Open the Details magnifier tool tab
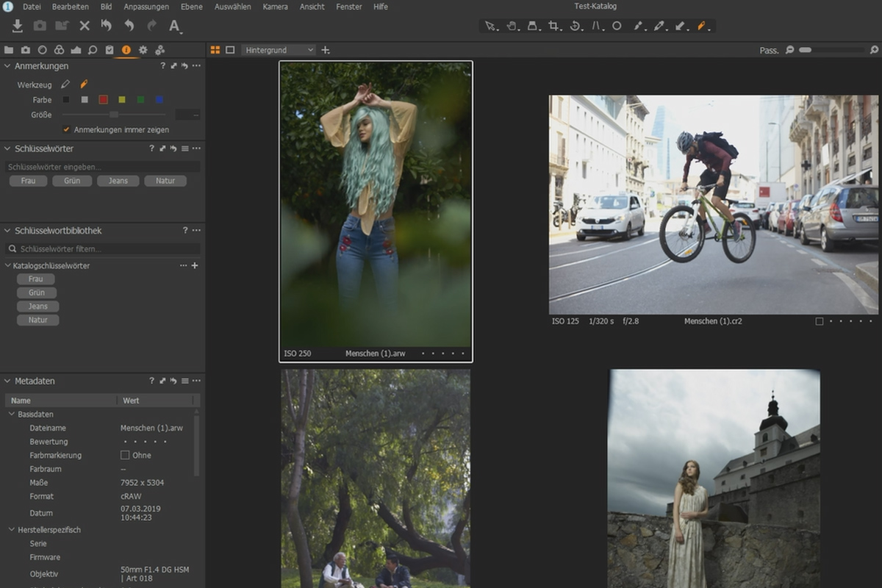This screenshot has width=882, height=588. (93, 50)
